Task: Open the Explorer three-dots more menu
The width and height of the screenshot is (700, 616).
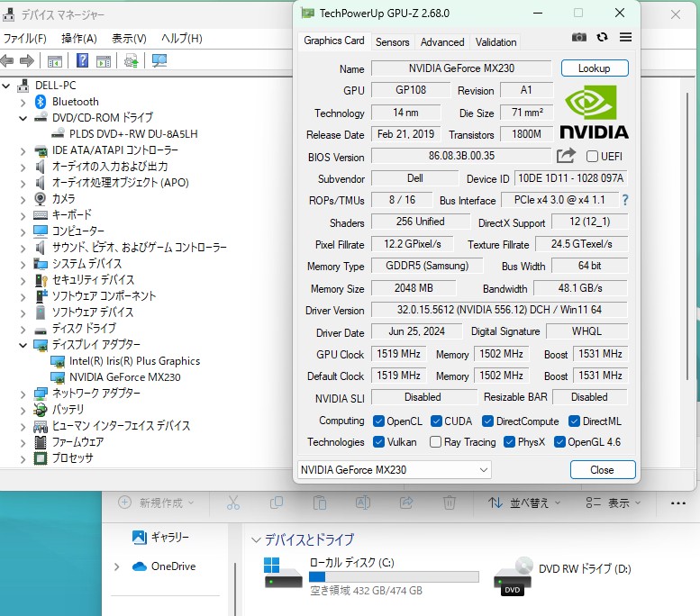Action: pyautogui.click(x=678, y=503)
